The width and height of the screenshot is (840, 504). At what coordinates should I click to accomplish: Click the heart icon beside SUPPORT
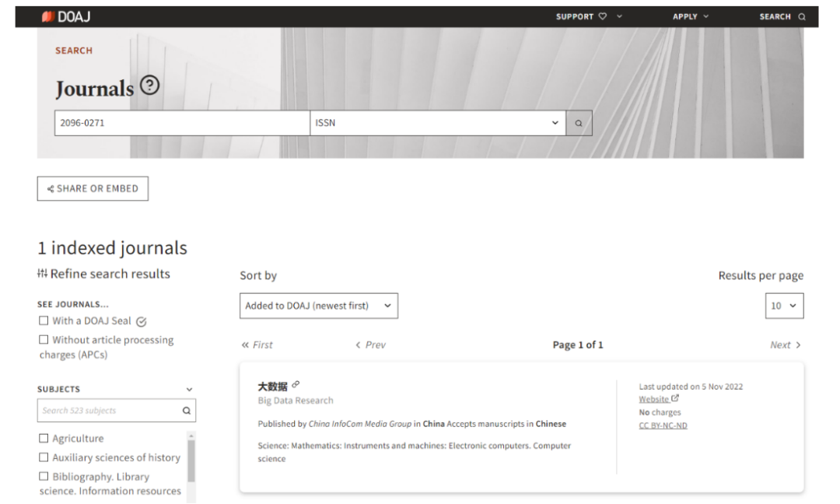tap(603, 16)
